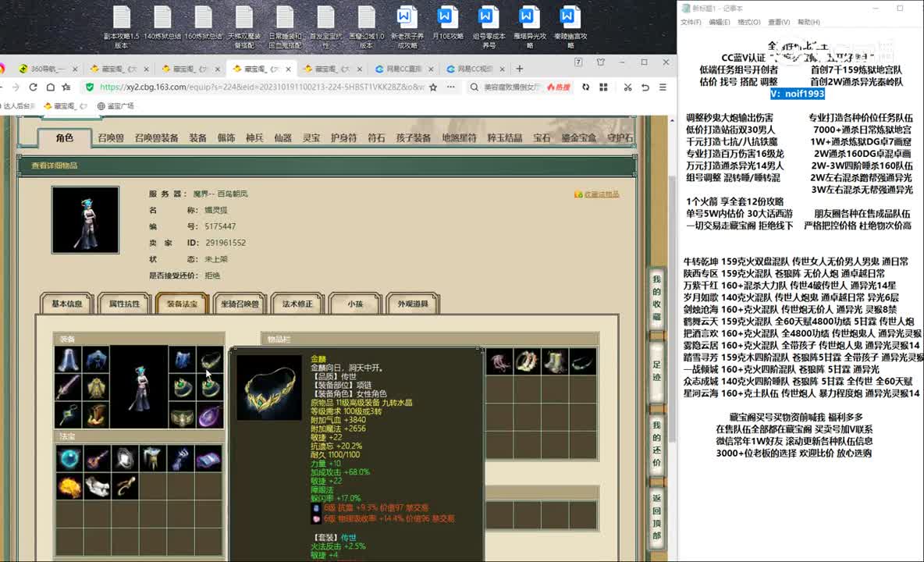The image size is (924, 562).
Task: Open Notepad's 查看(V) menu
Action: click(778, 23)
